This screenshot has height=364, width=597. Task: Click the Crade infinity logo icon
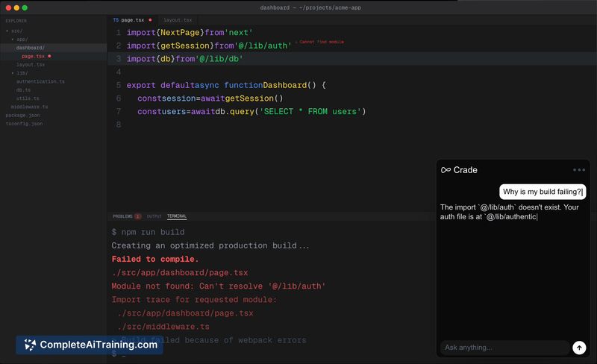tap(446, 170)
